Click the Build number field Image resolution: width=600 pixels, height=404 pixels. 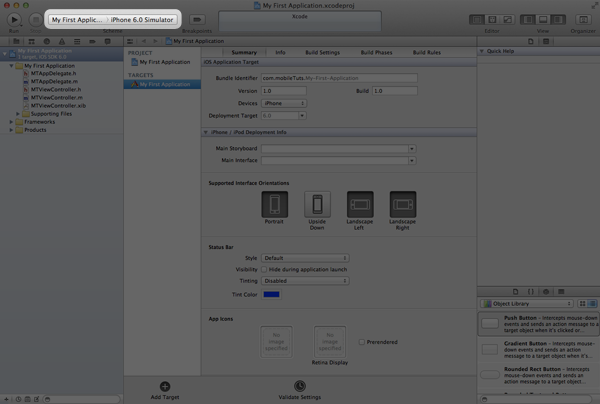(x=395, y=91)
